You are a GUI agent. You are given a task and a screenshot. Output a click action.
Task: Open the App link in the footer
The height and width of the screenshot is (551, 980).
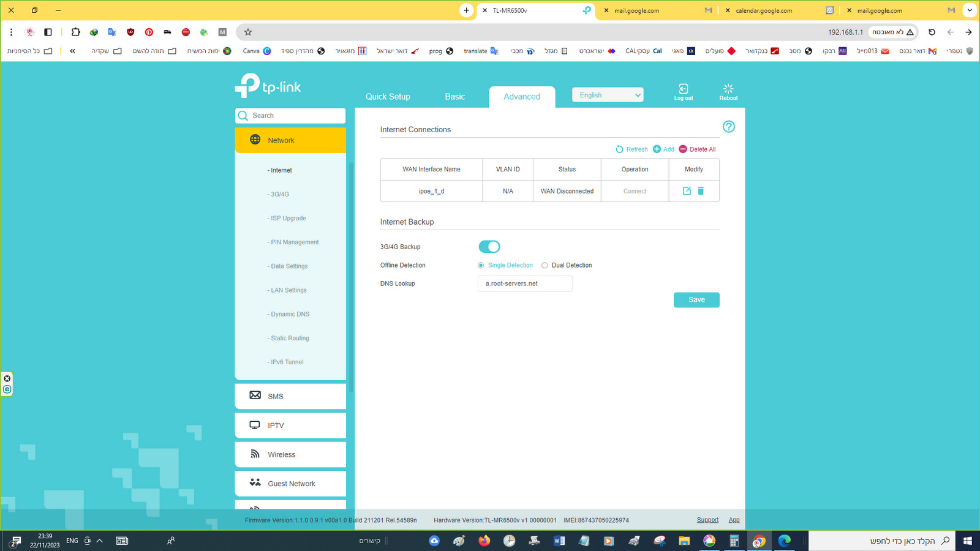pos(734,520)
